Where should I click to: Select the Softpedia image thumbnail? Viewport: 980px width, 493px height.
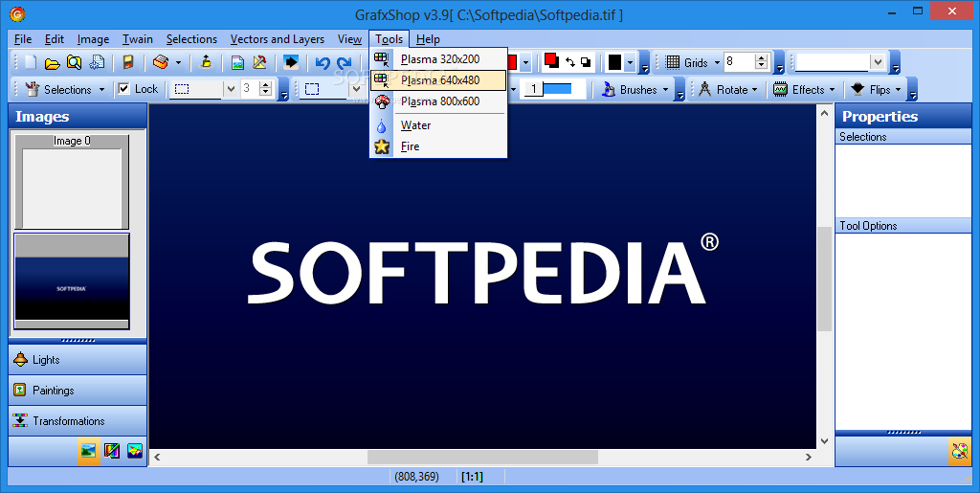point(72,281)
